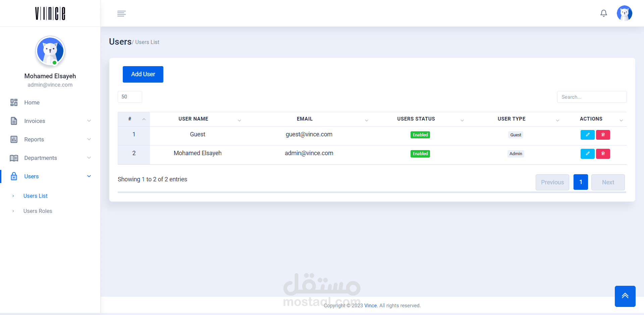Click the Add User button
The image size is (644, 315).
[x=143, y=74]
